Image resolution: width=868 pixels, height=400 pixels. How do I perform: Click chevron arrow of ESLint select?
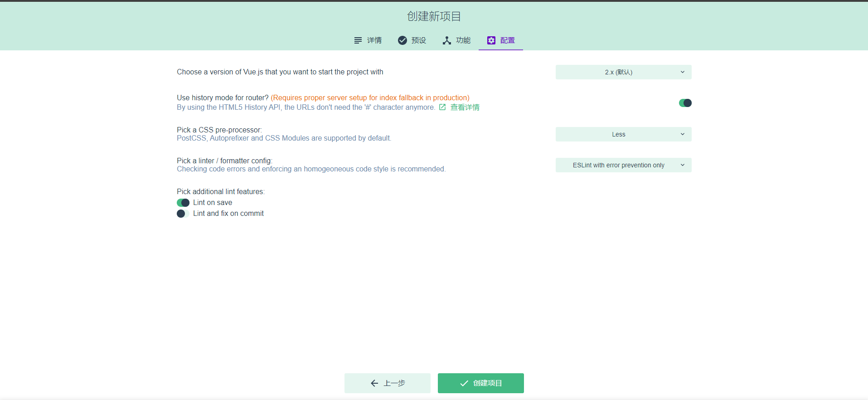click(683, 165)
